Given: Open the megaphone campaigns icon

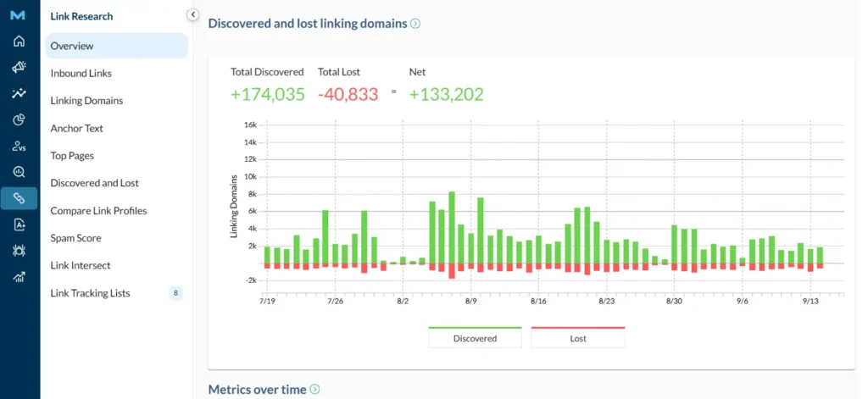Looking at the screenshot, I should [x=19, y=67].
